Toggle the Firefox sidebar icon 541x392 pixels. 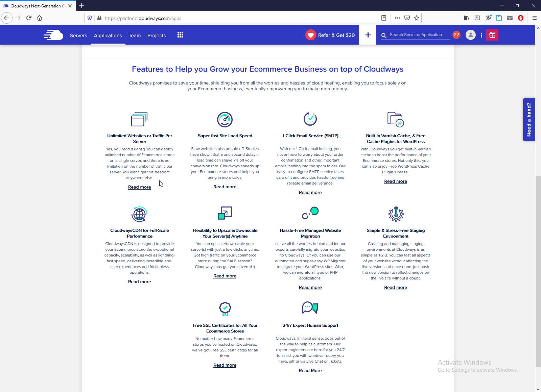point(477,18)
